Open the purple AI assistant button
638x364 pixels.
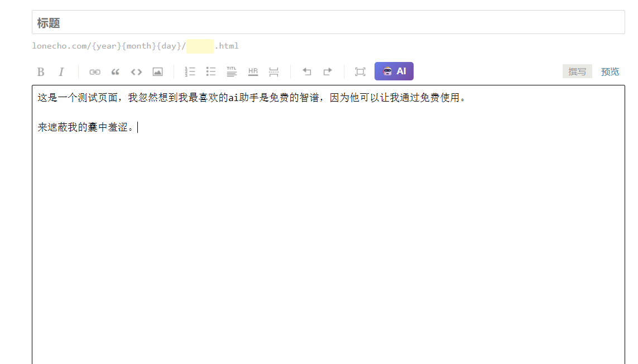coord(394,71)
